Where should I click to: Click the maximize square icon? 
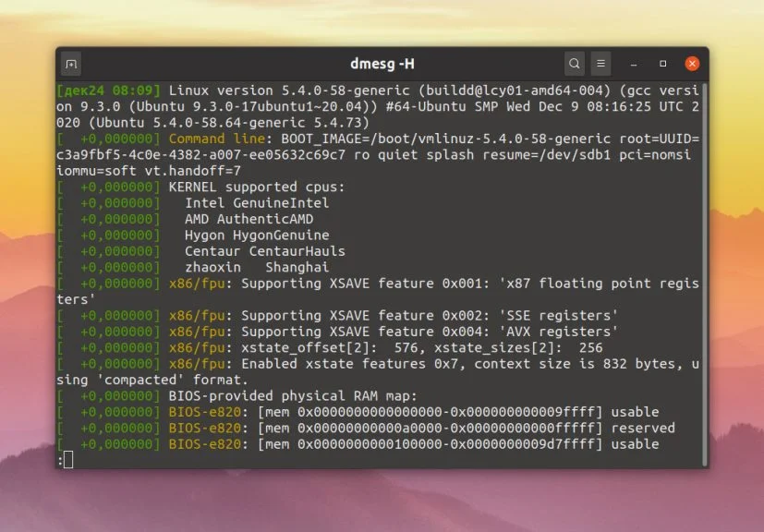(661, 63)
